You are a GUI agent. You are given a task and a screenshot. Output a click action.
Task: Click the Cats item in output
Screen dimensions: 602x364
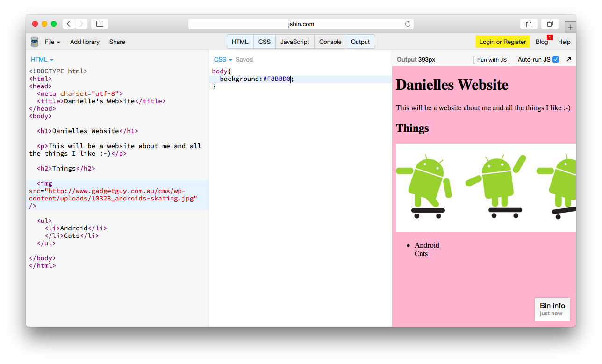point(421,254)
